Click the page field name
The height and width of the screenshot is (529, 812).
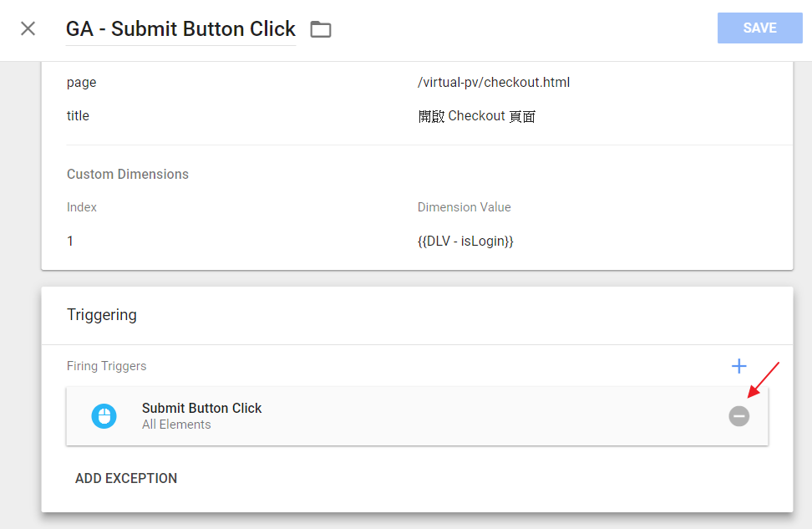click(81, 83)
